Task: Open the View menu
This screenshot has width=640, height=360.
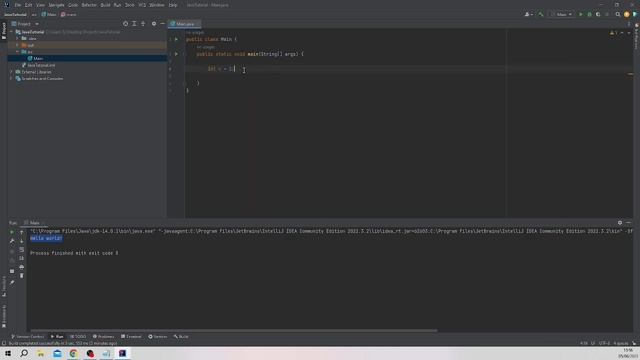Action: tap(40, 5)
